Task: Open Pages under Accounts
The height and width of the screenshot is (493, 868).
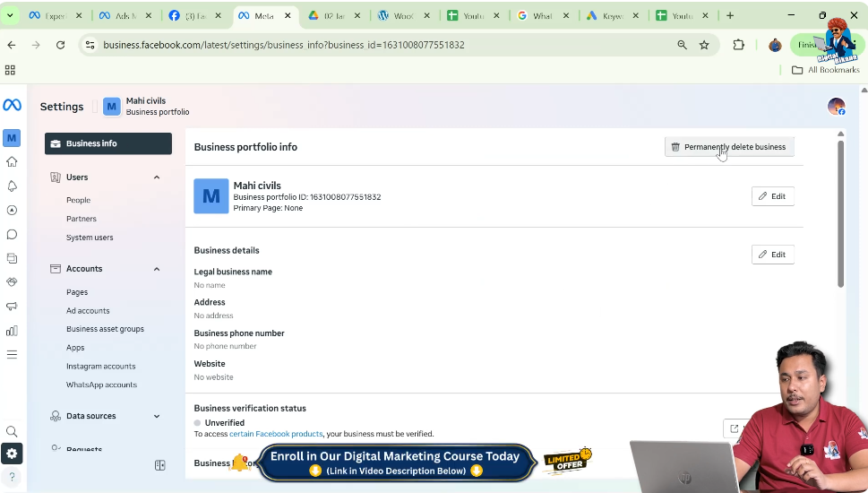Action: click(x=77, y=292)
